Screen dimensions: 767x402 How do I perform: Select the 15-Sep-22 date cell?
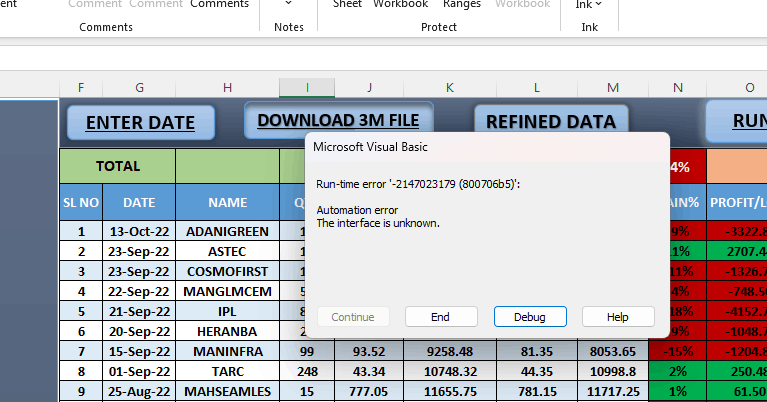139,352
